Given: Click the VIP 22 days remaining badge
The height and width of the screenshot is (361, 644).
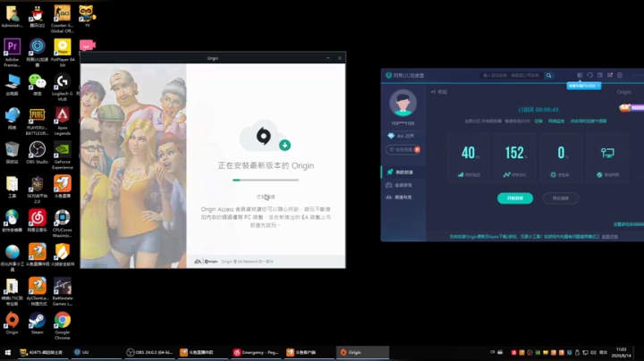Looking at the screenshot, I should (401, 136).
